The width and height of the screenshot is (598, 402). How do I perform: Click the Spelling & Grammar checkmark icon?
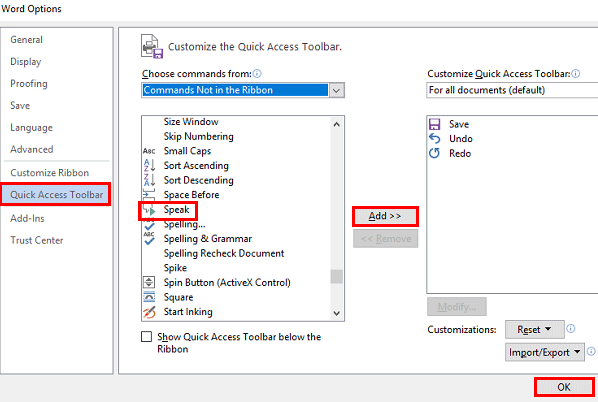coord(149,239)
